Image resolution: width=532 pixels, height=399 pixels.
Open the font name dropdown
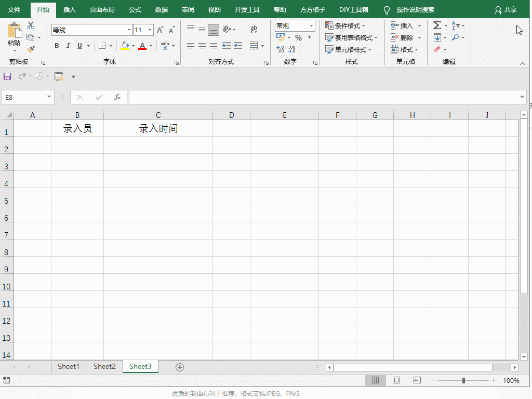129,30
